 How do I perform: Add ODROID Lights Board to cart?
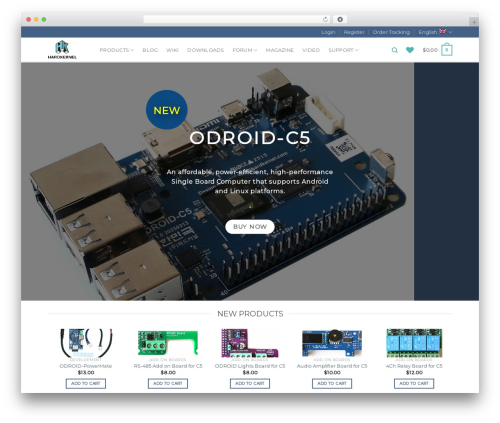[x=250, y=384]
